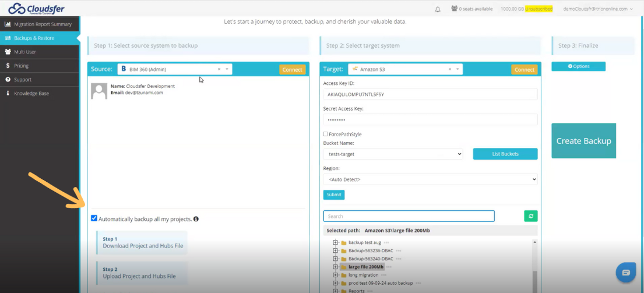Click the folder tree scrollbar thumb
644x293 pixels.
535,281
